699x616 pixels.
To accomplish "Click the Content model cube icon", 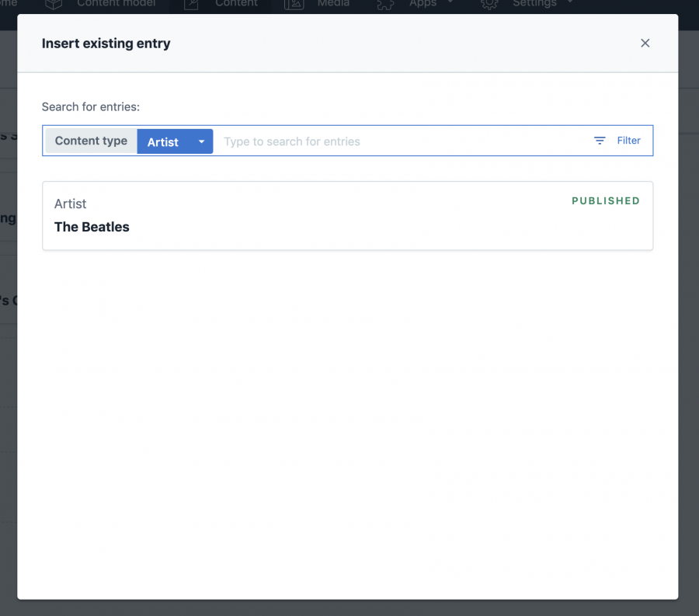I will [54, 4].
